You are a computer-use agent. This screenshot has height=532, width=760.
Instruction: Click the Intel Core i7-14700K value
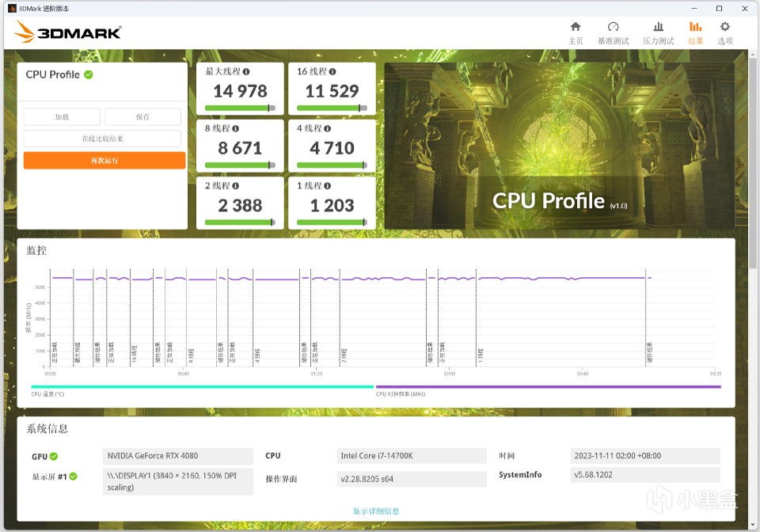412,456
